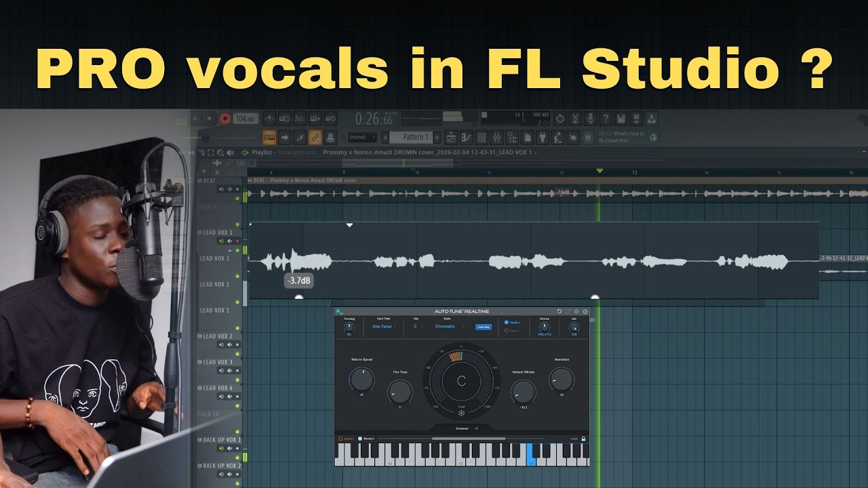Select the Remove keyboard mode radio

pyautogui.click(x=360, y=439)
